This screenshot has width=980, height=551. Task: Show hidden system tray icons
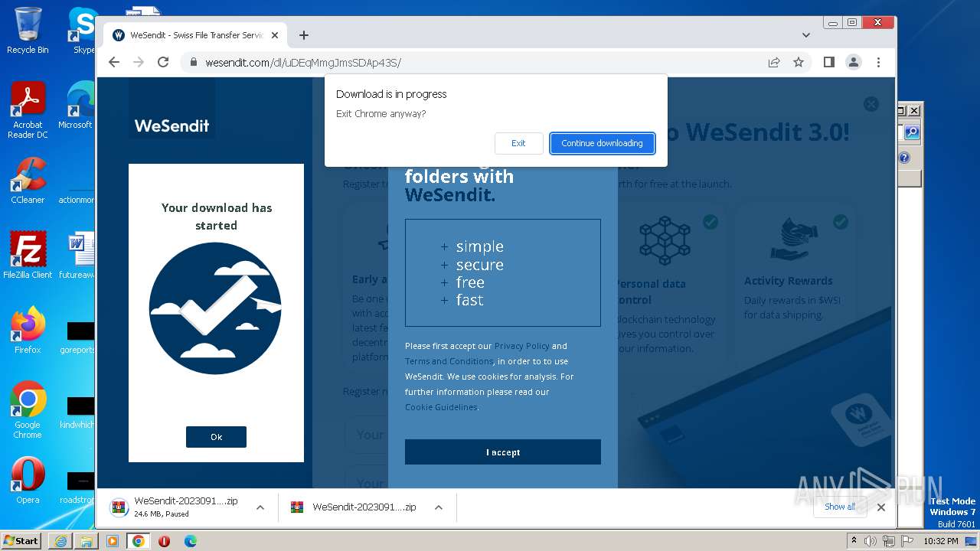tap(854, 540)
